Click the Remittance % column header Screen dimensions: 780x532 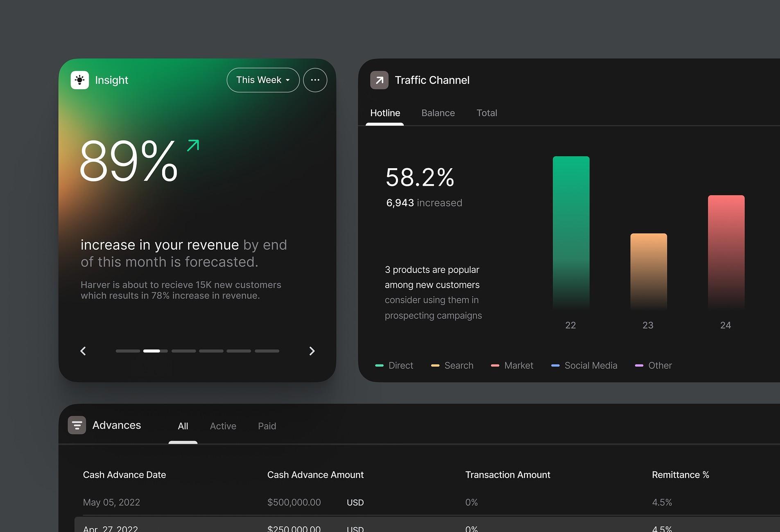pyautogui.click(x=681, y=475)
